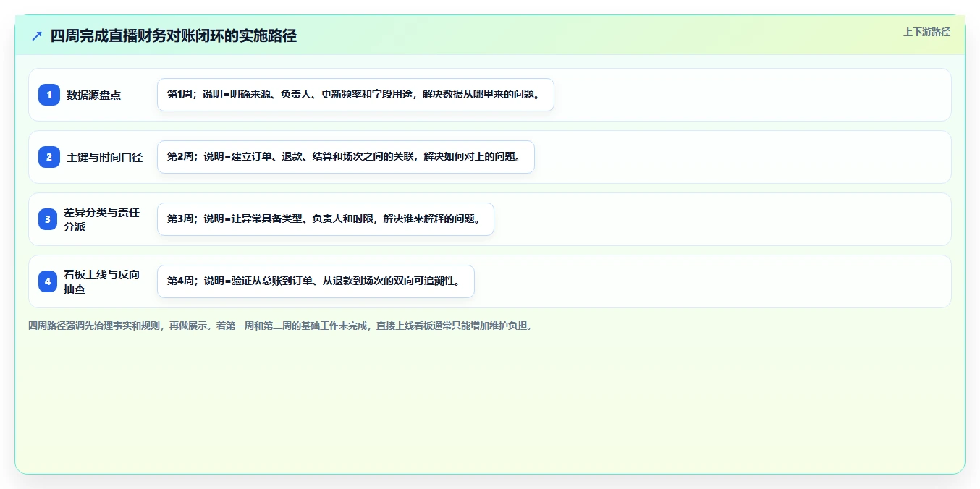Click the title 四周完成直播财务对账闭环的实施路径
This screenshot has width=980, height=489.
[174, 35]
